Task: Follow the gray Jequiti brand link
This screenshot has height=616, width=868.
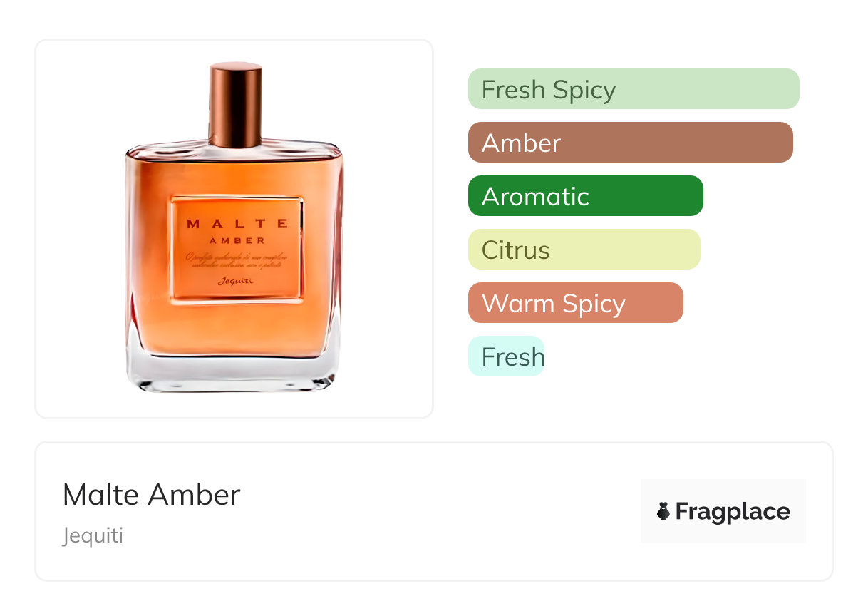Action: tap(93, 535)
